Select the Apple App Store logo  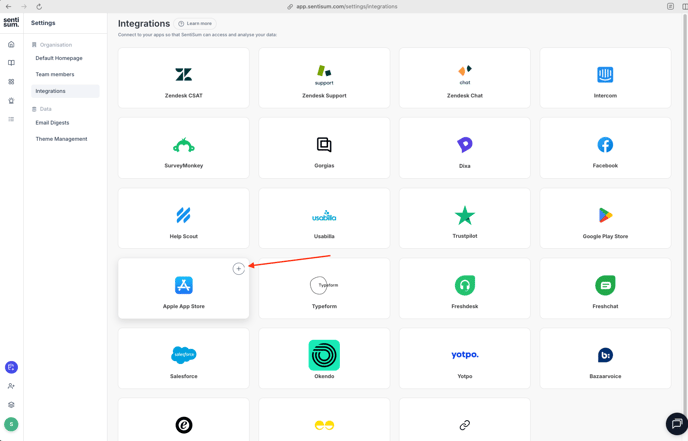point(183,285)
